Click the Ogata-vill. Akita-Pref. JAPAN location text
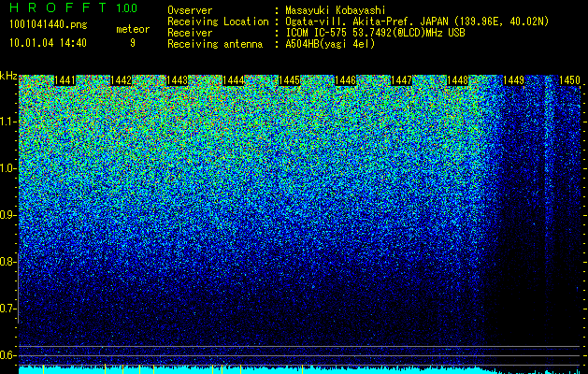This screenshot has height=374, width=588. pos(417,22)
